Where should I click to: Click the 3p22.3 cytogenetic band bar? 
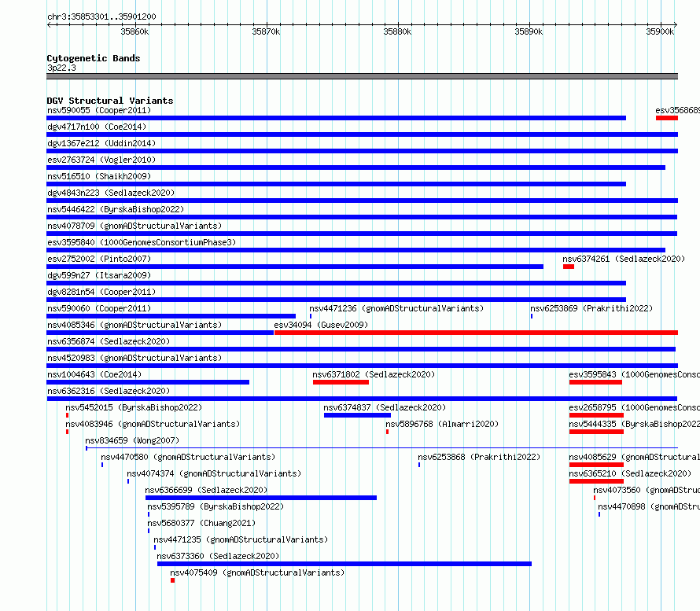(362, 76)
